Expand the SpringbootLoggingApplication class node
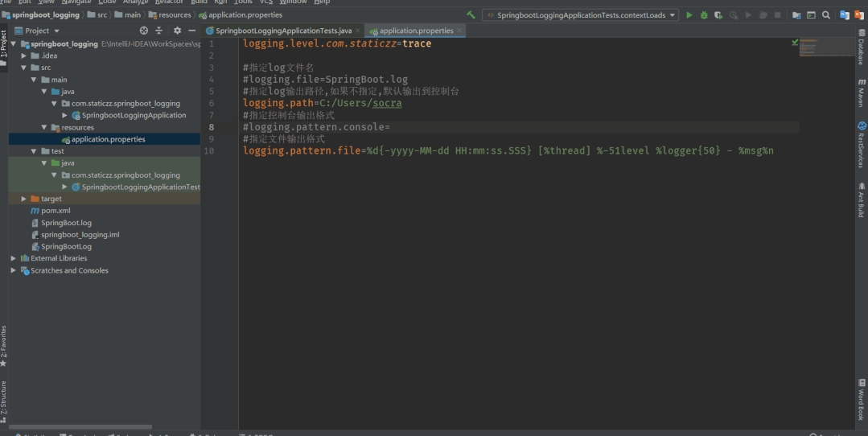The image size is (868, 436). pyautogui.click(x=65, y=115)
